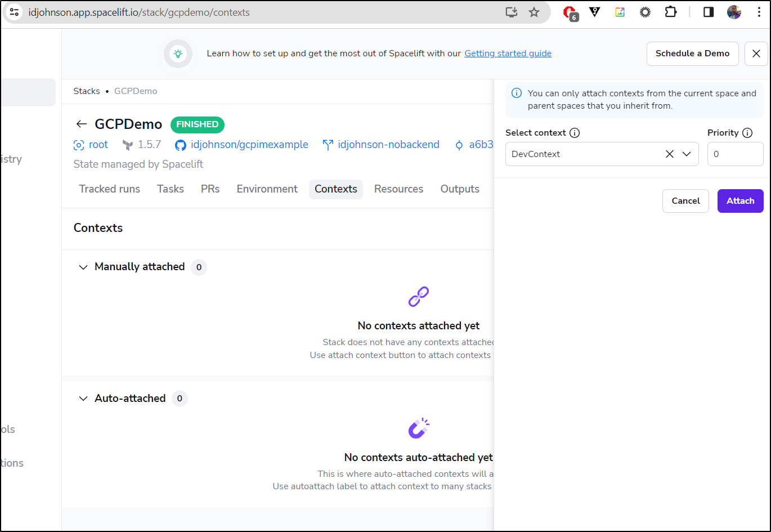771x532 pixels.
Task: Click the GCPDemo stack title
Action: [128, 124]
